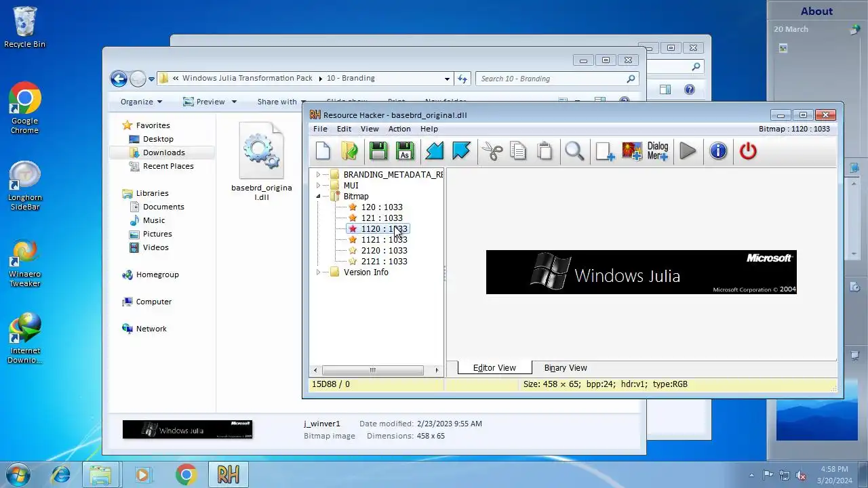This screenshot has height=488, width=868.
Task: Click the Start button on taskbar
Action: 18,474
